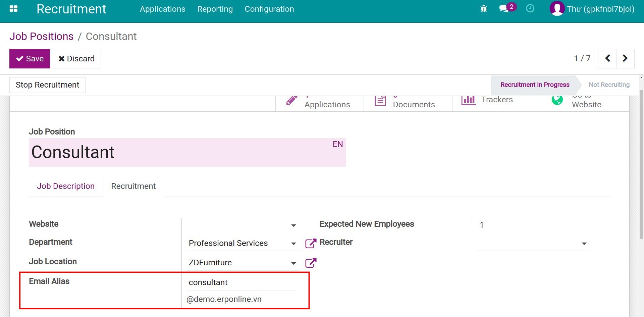Open Department external link icon
This screenshot has height=317, width=644.
(311, 243)
